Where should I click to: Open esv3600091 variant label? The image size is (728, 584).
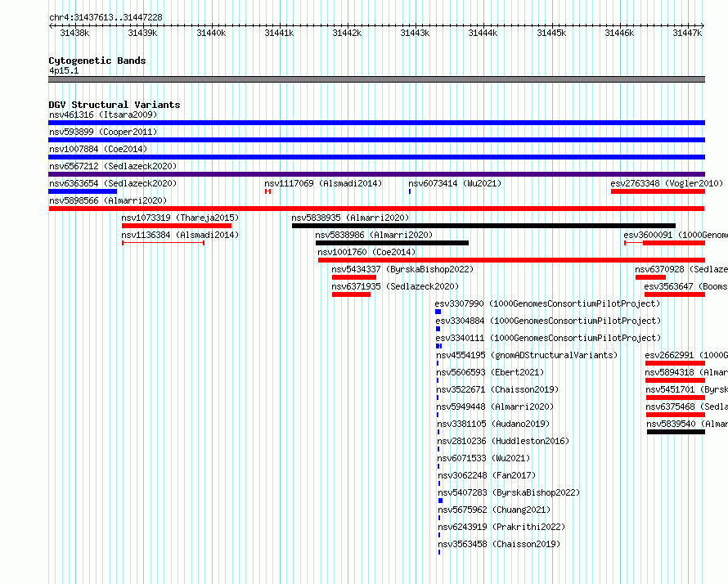[x=676, y=235]
